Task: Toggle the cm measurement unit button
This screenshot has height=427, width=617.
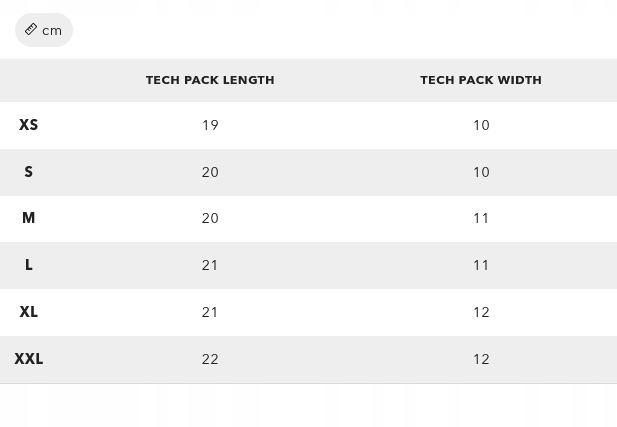Action: coord(44,30)
